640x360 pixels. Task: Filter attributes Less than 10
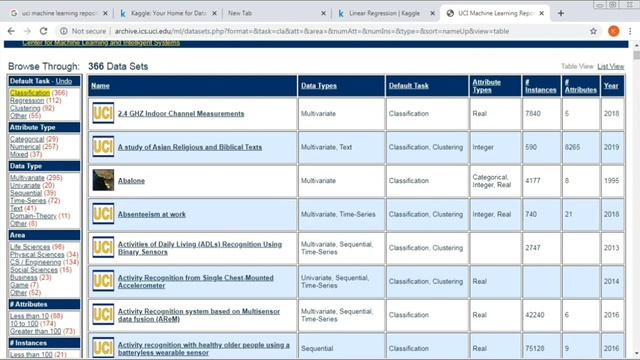click(x=29, y=316)
